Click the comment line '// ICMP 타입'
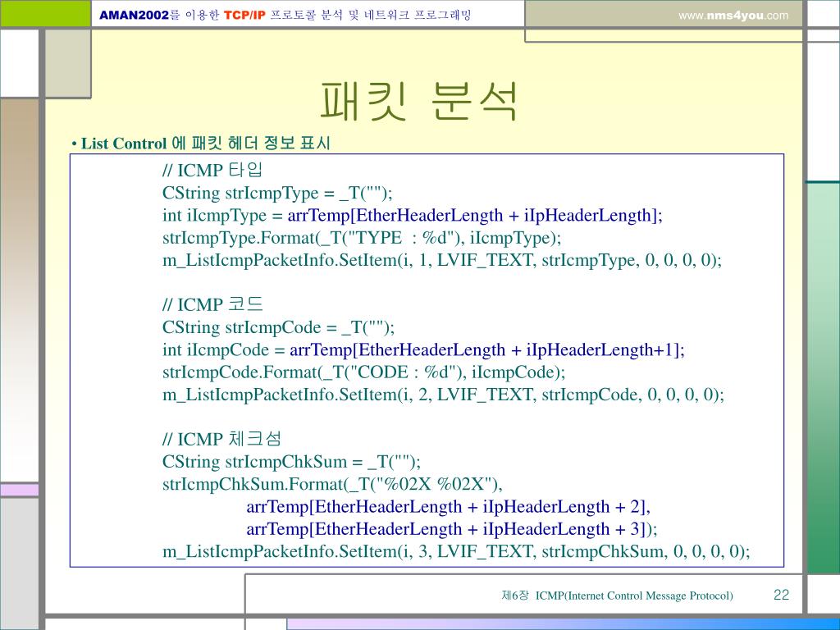 tap(212, 171)
